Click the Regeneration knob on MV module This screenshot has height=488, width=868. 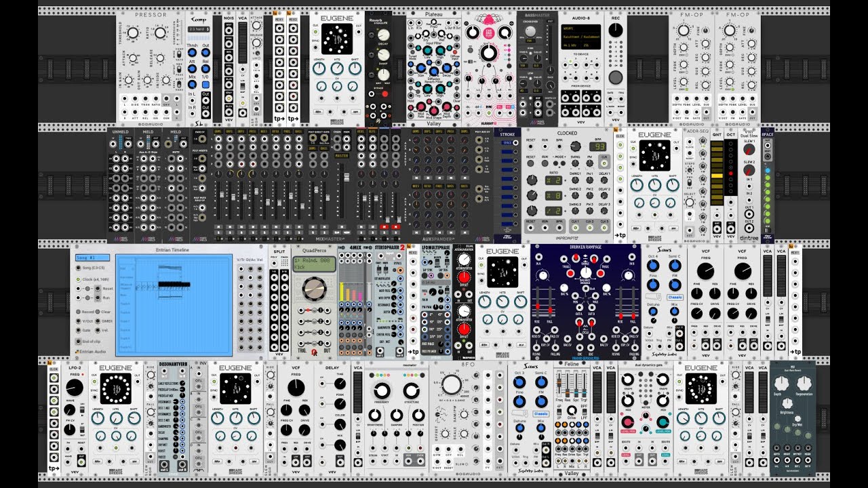pyautogui.click(x=804, y=384)
